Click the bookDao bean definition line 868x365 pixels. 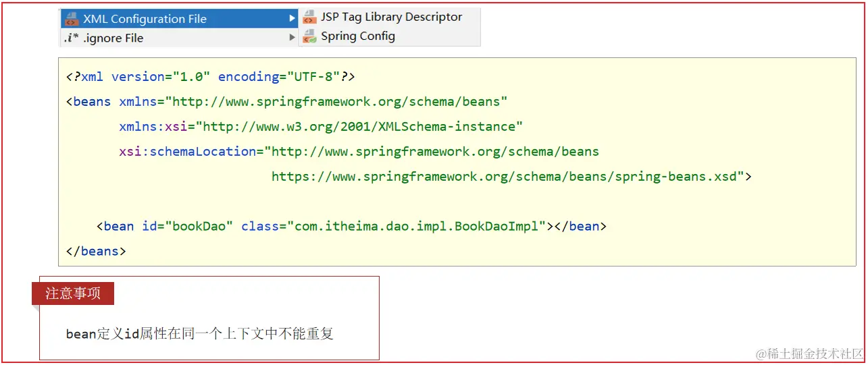pos(351,227)
